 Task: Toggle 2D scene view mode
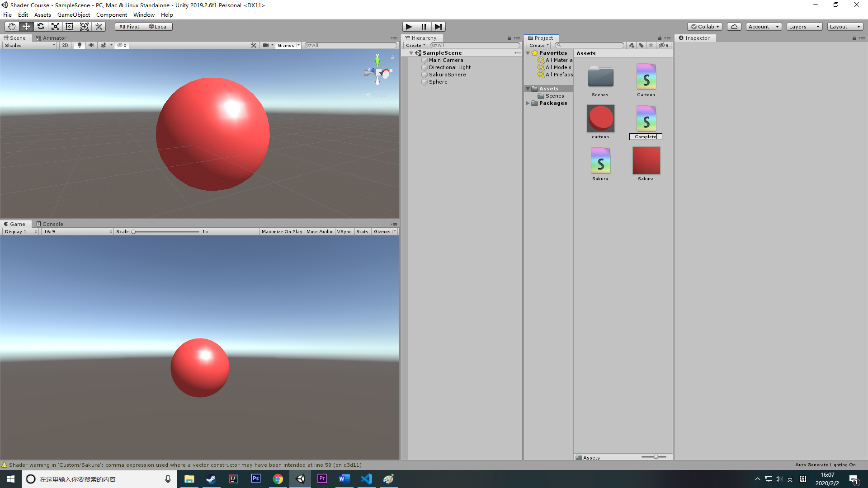65,45
